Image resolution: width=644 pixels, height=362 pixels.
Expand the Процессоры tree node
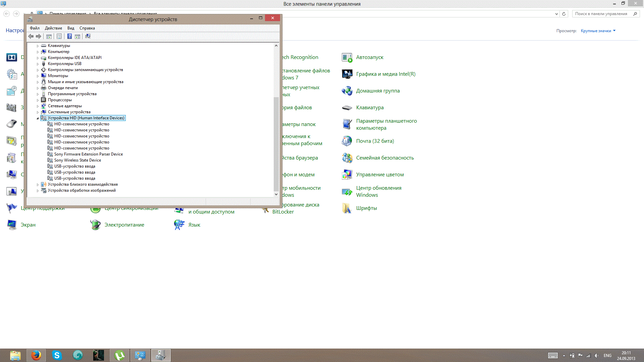(x=38, y=100)
